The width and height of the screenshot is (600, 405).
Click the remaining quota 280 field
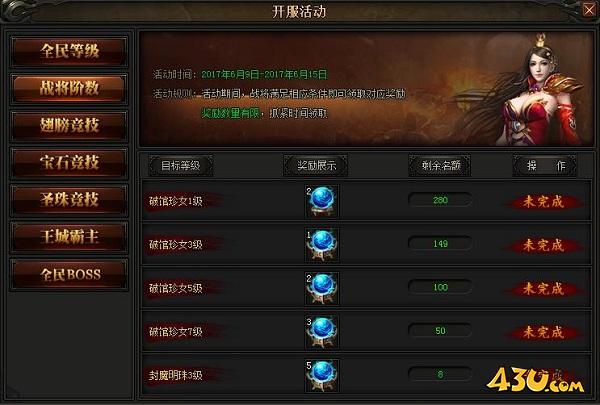440,200
